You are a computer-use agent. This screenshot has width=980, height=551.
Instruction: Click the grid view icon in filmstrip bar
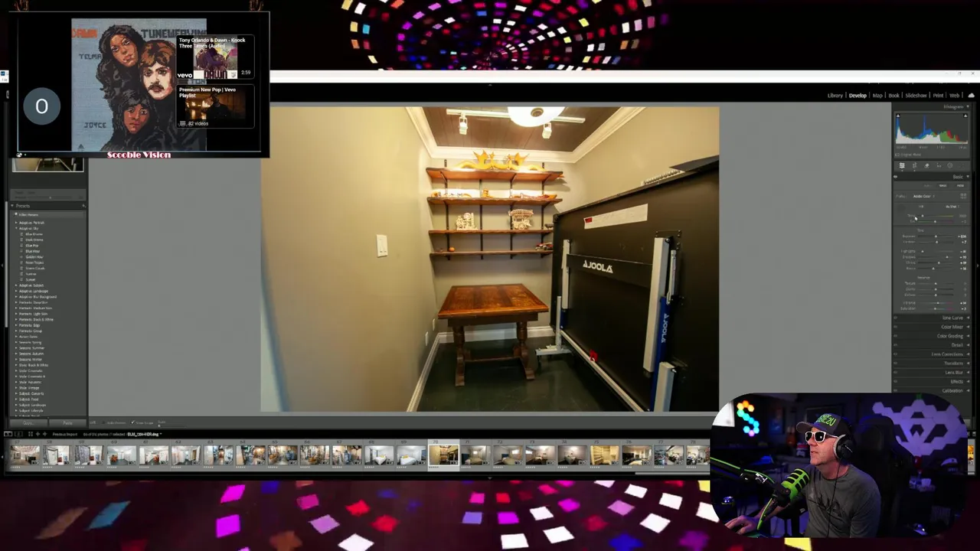30,434
